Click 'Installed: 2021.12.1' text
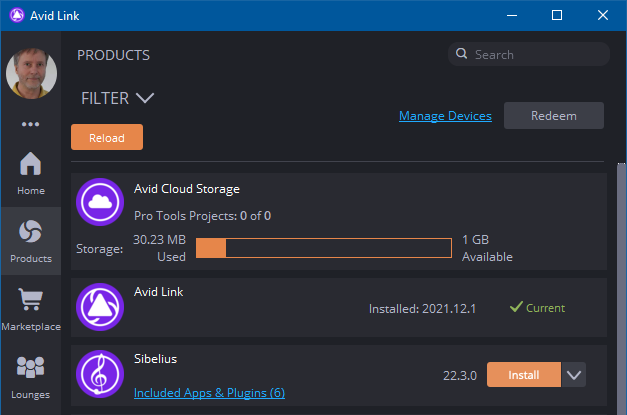Image resolution: width=627 pixels, height=415 pixels. tap(422, 309)
